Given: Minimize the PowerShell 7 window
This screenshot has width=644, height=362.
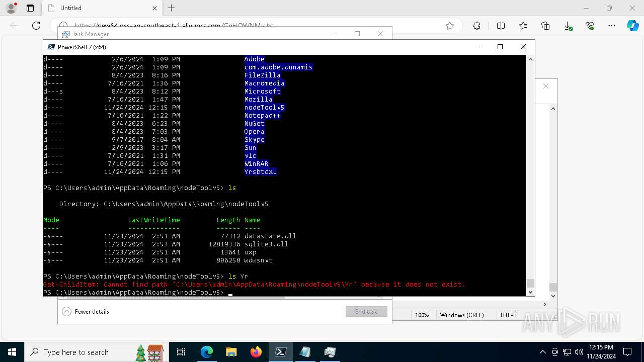Looking at the screenshot, I should 477,47.
